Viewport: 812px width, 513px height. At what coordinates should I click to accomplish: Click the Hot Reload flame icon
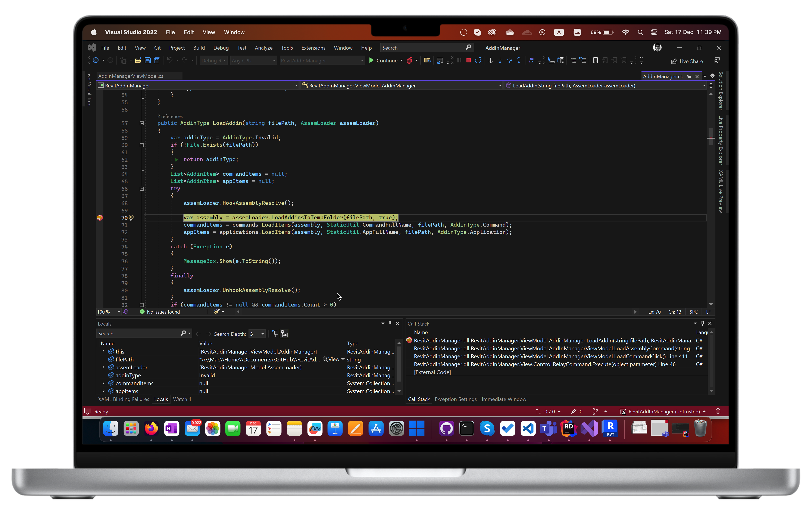409,60
